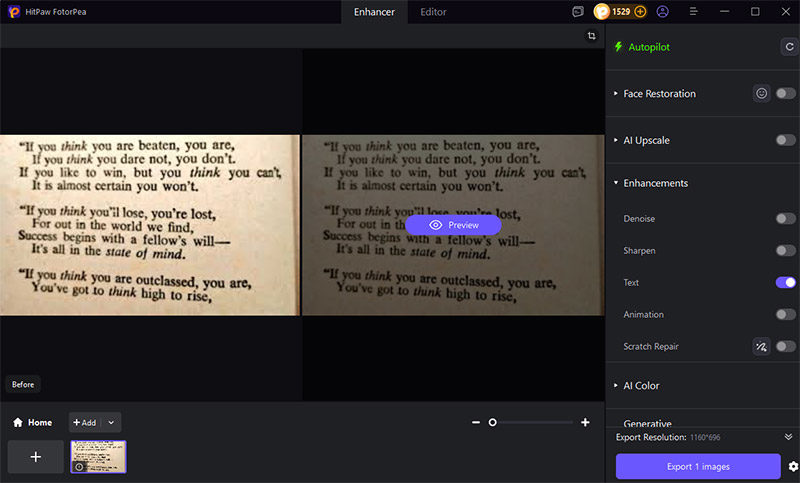800x483 pixels.
Task: Enable the Sharpen toggle
Action: pos(785,250)
